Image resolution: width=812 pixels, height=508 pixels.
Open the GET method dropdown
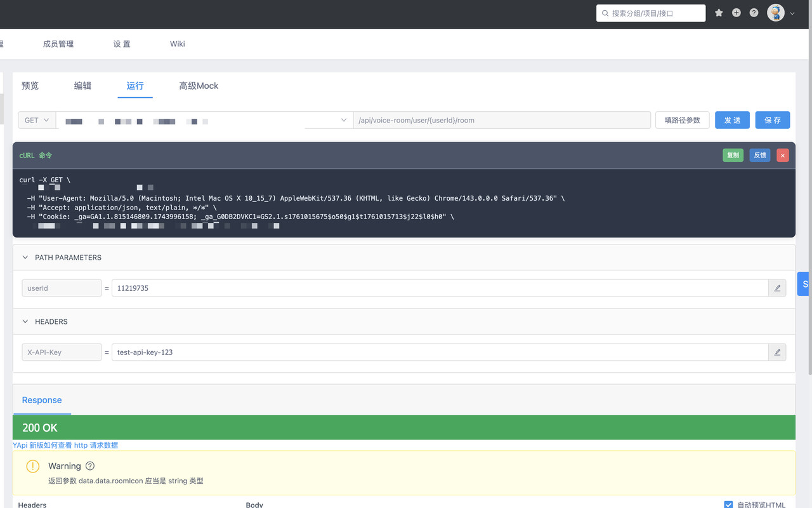coord(37,120)
